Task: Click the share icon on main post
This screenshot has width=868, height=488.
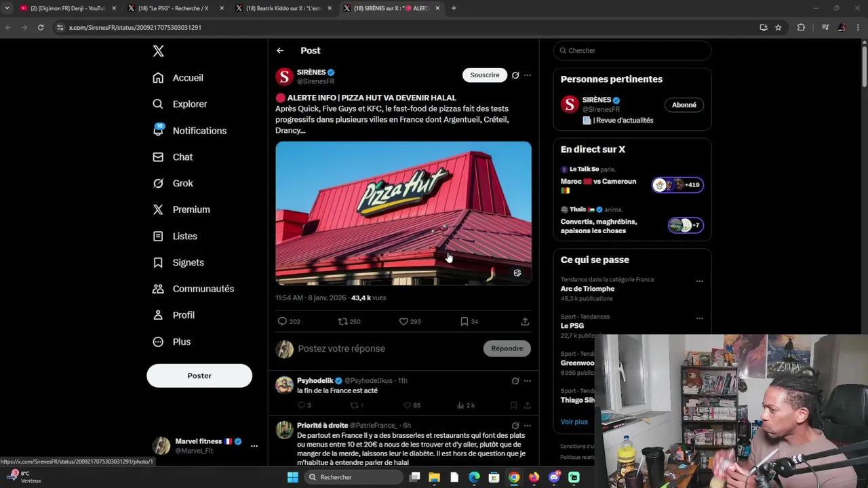Action: click(525, 321)
